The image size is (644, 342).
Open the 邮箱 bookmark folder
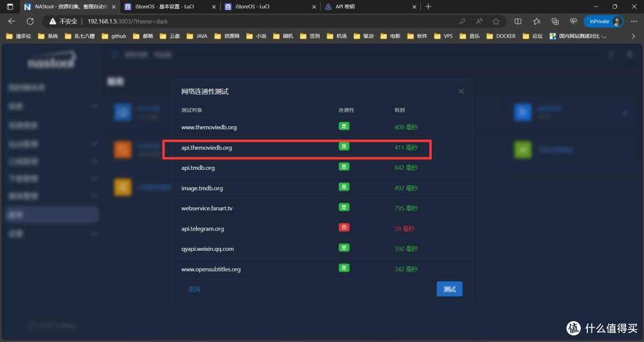point(143,36)
